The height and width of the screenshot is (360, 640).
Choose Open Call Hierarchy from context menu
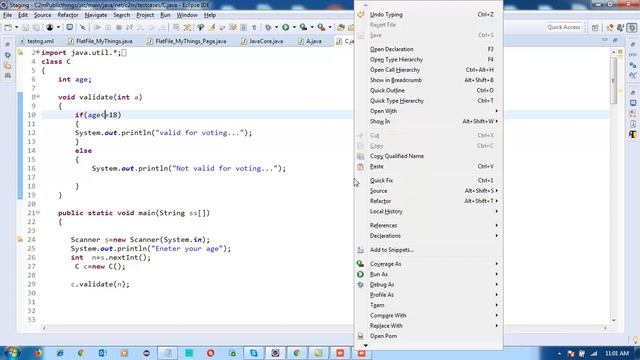tap(429, 70)
